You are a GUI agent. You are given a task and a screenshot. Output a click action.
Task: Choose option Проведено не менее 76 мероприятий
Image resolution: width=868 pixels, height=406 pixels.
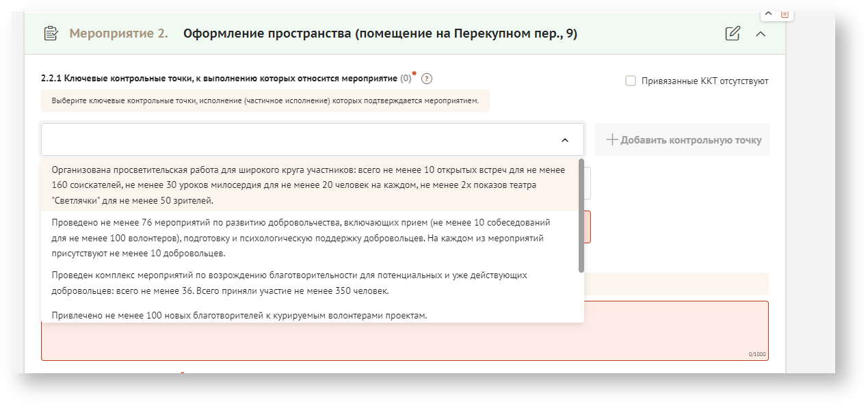(x=309, y=238)
